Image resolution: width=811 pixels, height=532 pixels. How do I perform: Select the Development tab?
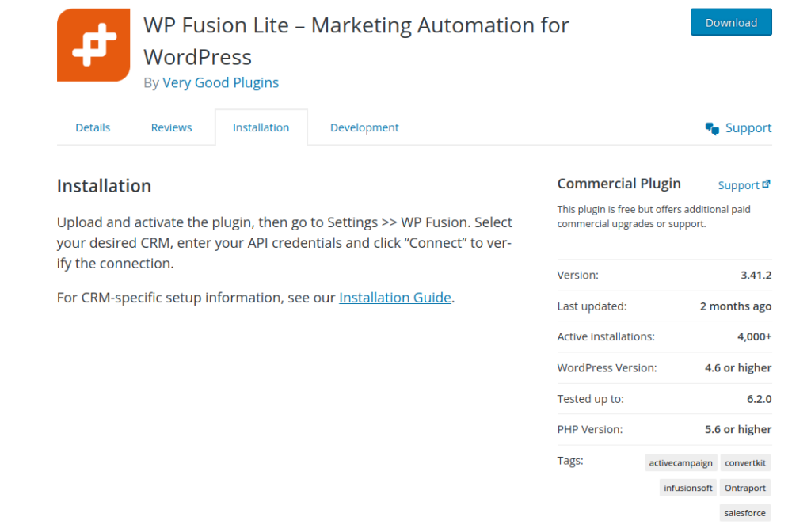click(364, 127)
